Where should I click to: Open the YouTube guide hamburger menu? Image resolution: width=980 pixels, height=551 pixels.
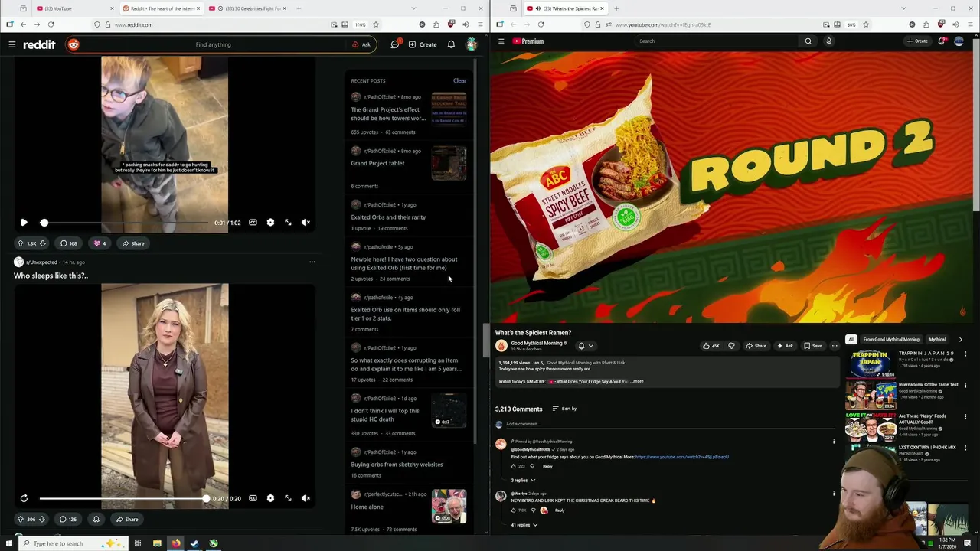[x=501, y=41]
